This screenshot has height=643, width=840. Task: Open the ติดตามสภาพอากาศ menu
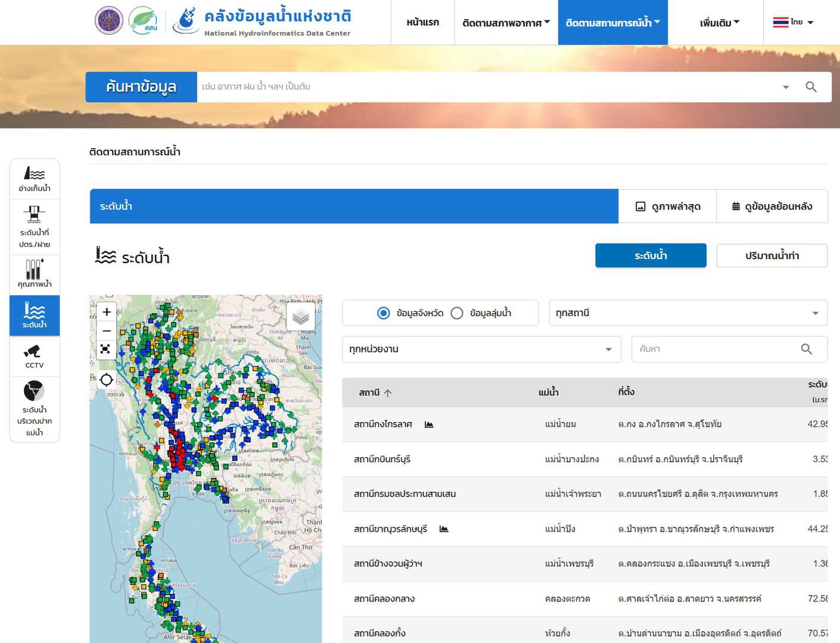click(x=506, y=23)
